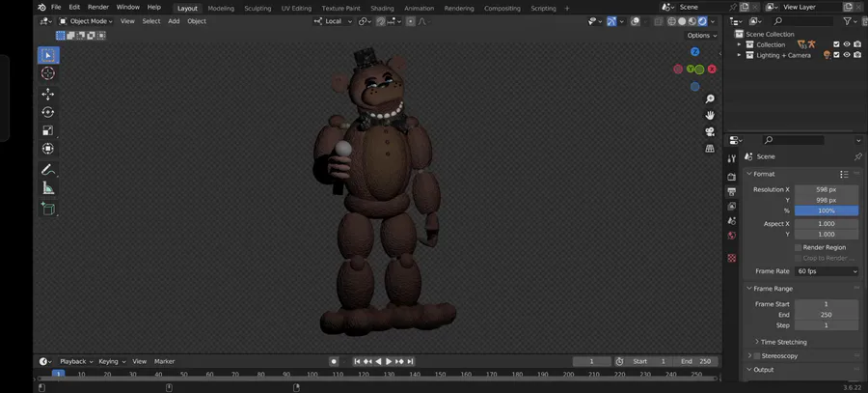
Task: Click the hand pan view icon
Action: tap(710, 115)
